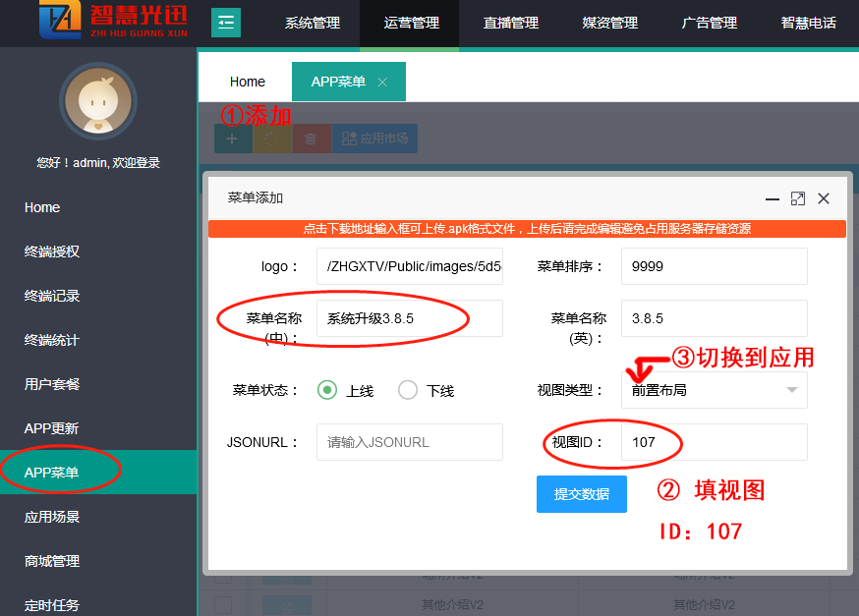This screenshot has width=859, height=616.
Task: Click the red trash delete button
Action: [312, 139]
